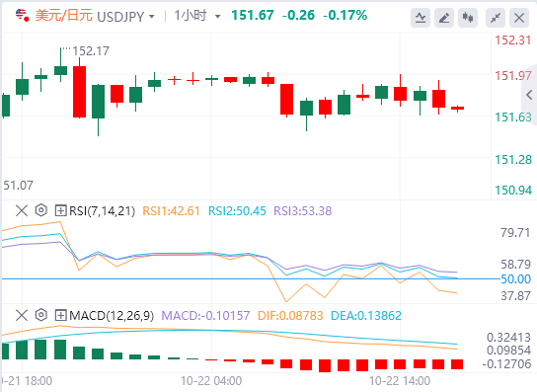Expand the MACD panel with plus box
This screenshot has width=537, height=392.
(x=60, y=315)
